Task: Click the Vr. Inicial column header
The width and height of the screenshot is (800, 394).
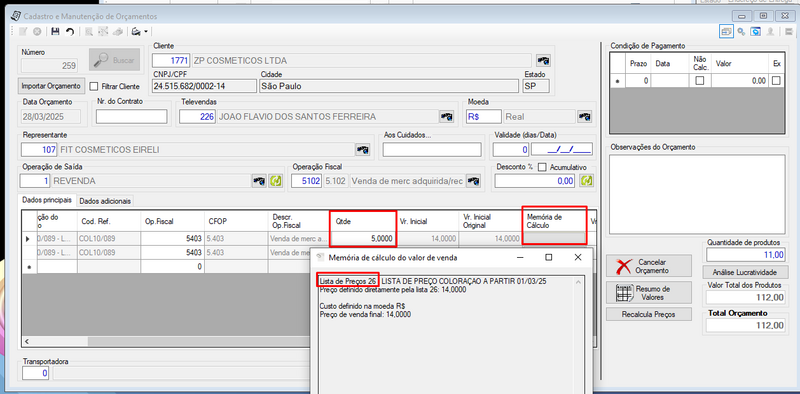Action: coord(427,221)
